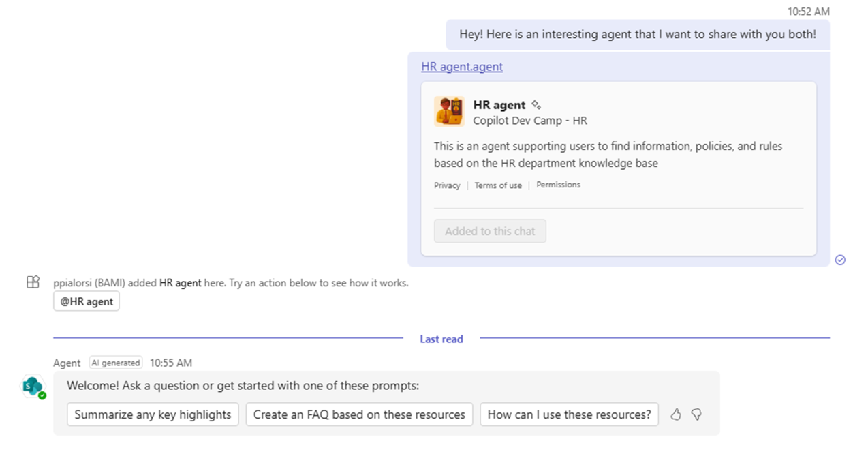Choose the Summarize any key highlights prompt
Screen dimensions: 868x454
click(x=153, y=414)
